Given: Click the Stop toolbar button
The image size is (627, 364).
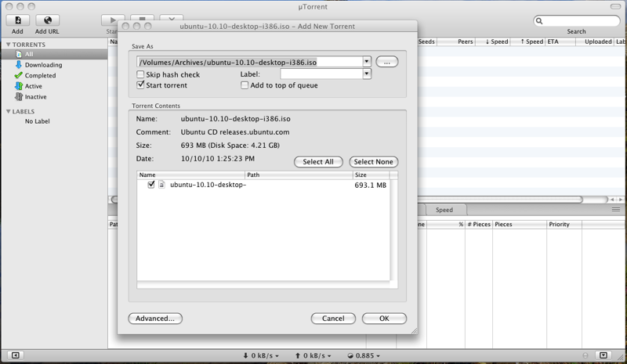Looking at the screenshot, I should point(142,18).
